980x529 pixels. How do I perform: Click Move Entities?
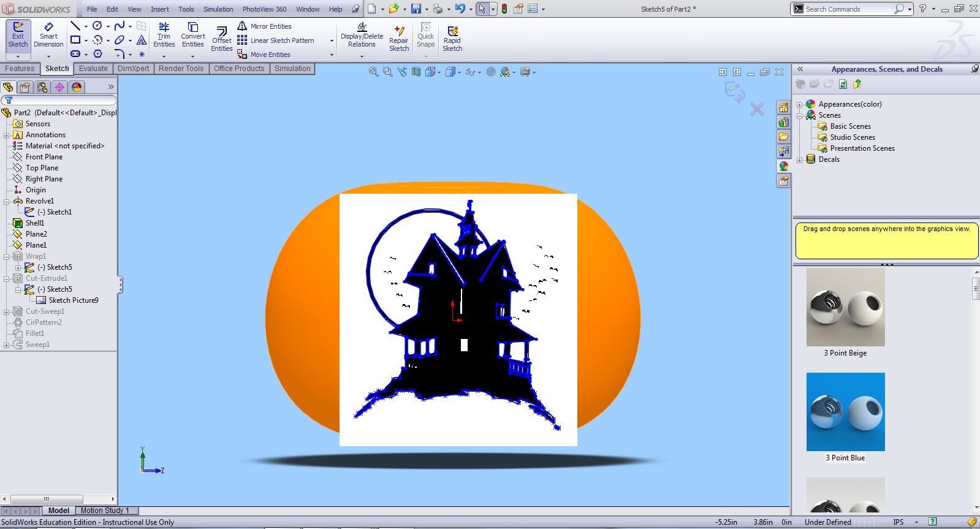tap(264, 54)
